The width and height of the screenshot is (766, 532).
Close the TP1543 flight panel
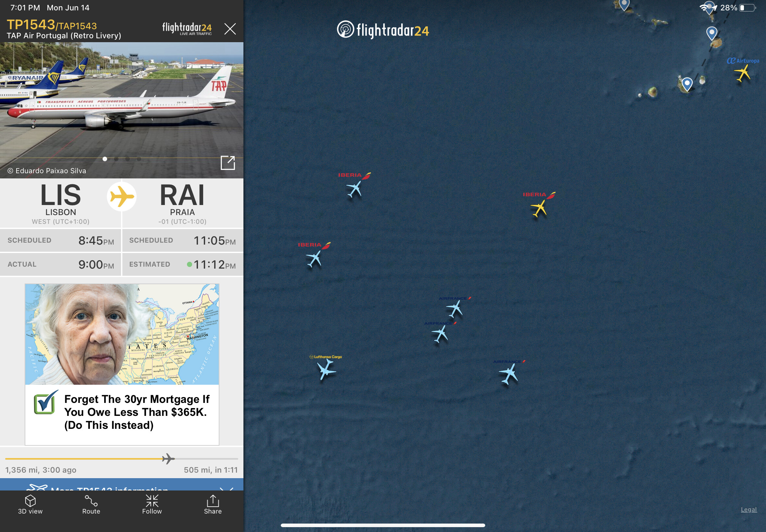click(x=230, y=29)
